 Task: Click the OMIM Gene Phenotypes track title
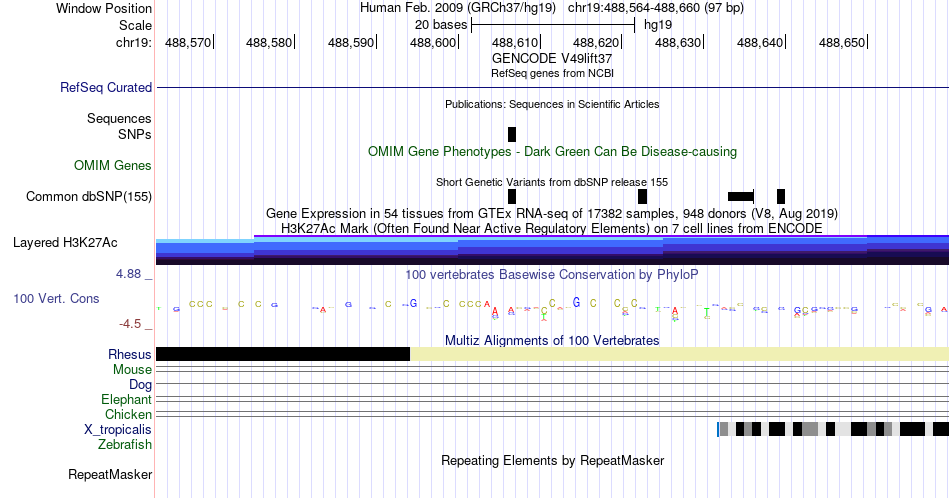[x=552, y=151]
